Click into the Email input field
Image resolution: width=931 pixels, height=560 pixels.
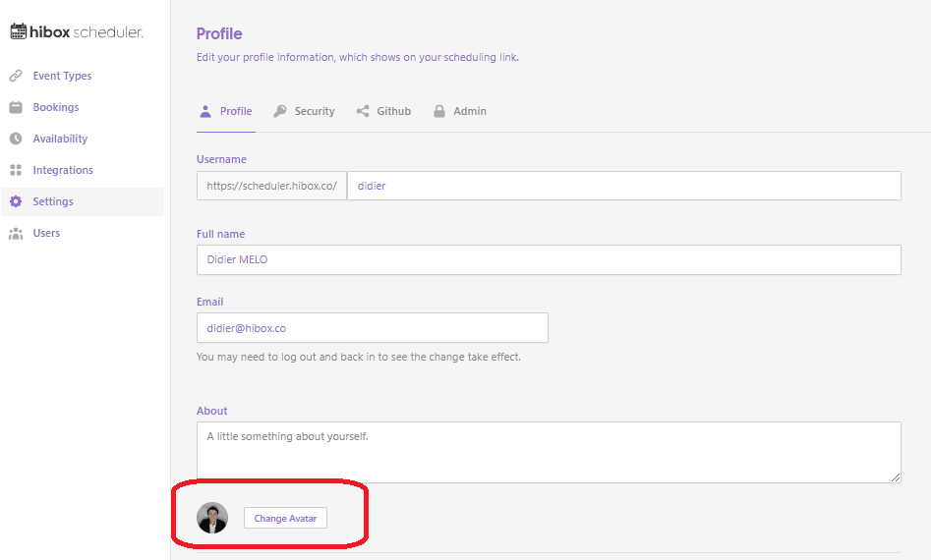[x=373, y=328]
